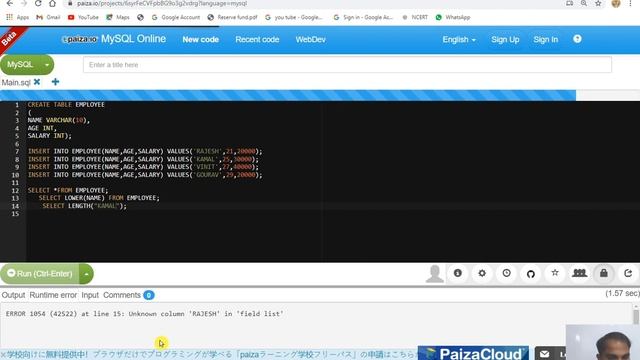640x360 pixels.
Task: Click the SELECT LOWER(NAME) code line
Action: [x=99, y=198]
